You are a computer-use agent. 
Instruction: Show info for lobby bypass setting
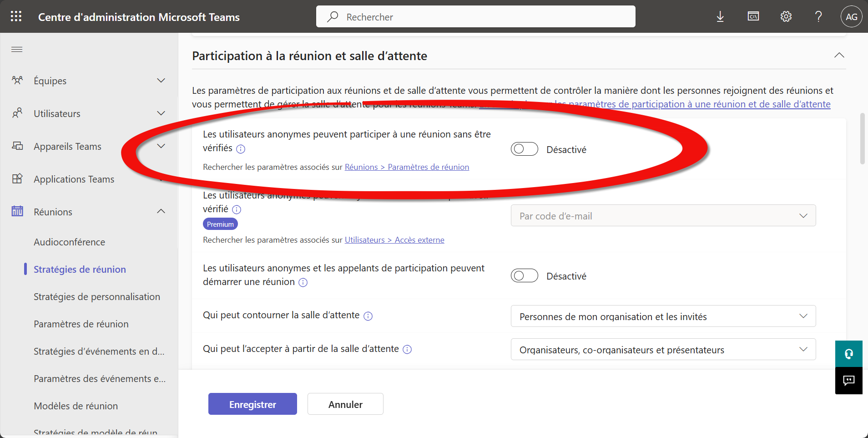pyautogui.click(x=368, y=316)
